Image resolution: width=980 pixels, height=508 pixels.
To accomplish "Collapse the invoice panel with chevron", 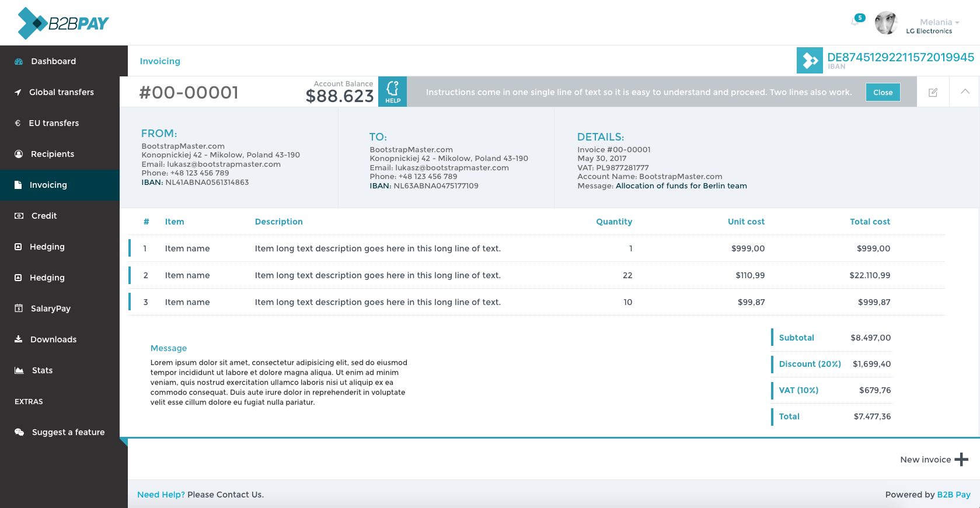I will [965, 92].
